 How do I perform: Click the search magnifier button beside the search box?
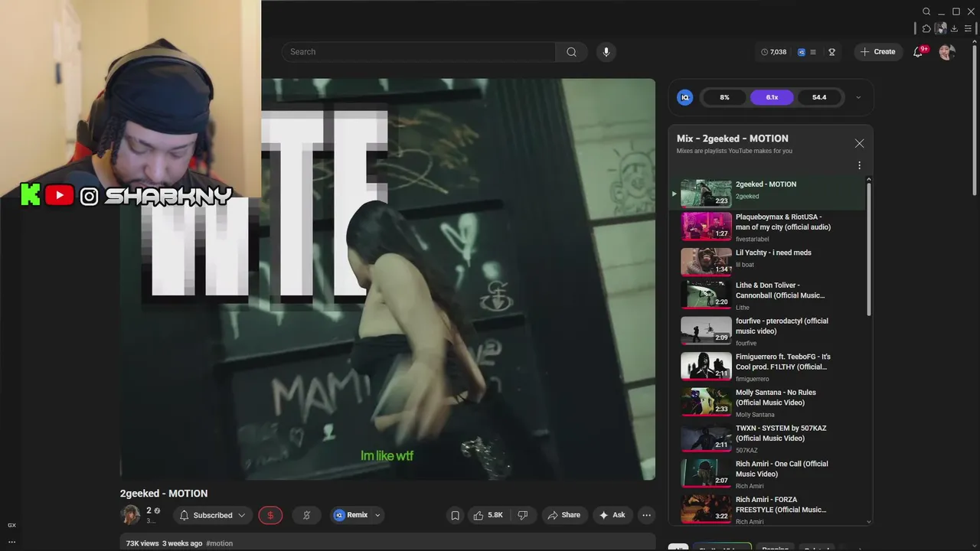[x=571, y=52]
